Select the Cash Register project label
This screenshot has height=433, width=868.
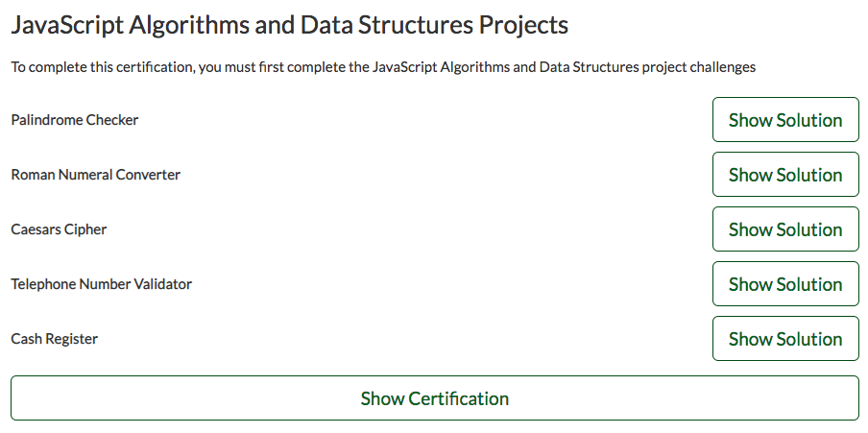tap(54, 339)
